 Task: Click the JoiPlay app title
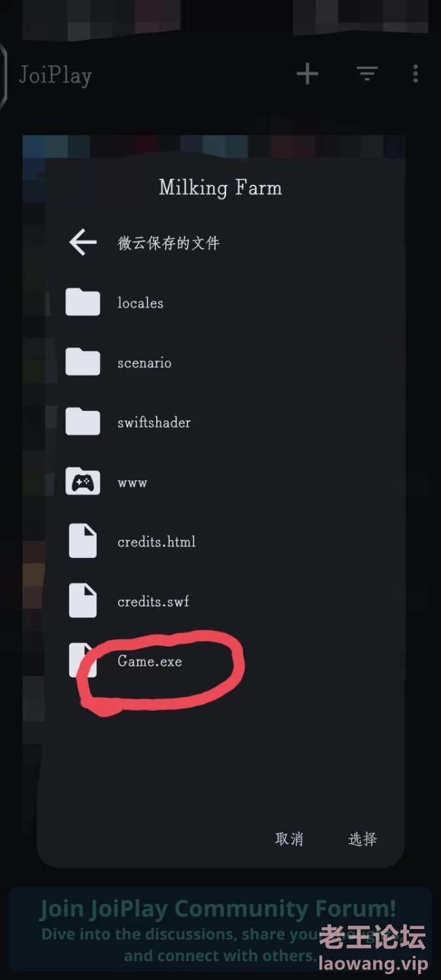[x=56, y=75]
